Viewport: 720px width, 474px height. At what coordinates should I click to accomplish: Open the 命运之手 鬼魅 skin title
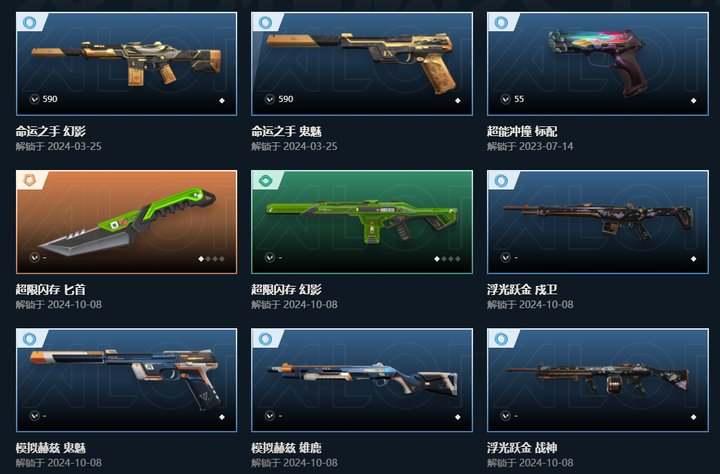pos(286,131)
